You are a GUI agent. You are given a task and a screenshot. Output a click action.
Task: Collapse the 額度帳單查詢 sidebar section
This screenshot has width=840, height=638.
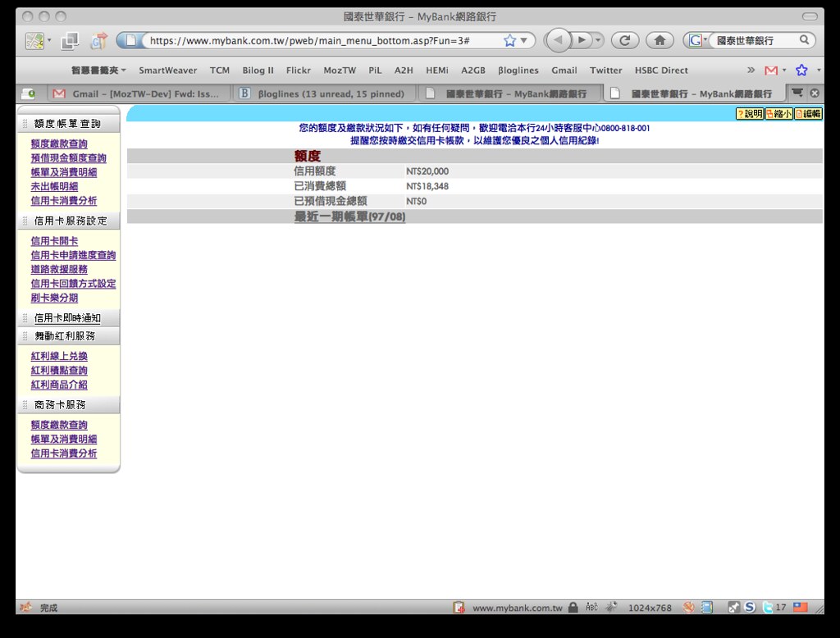point(67,124)
